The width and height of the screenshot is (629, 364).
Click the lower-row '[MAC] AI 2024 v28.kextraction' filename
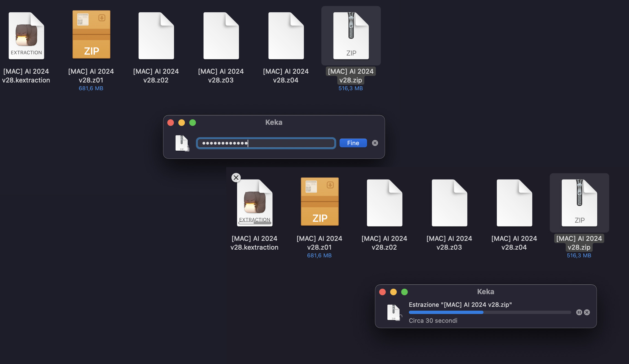255,243
